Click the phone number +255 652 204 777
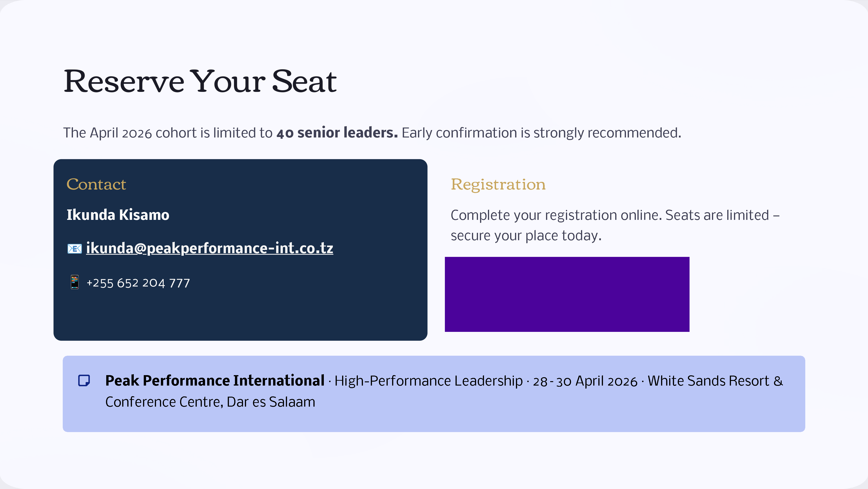This screenshot has height=489, width=868. tap(138, 283)
